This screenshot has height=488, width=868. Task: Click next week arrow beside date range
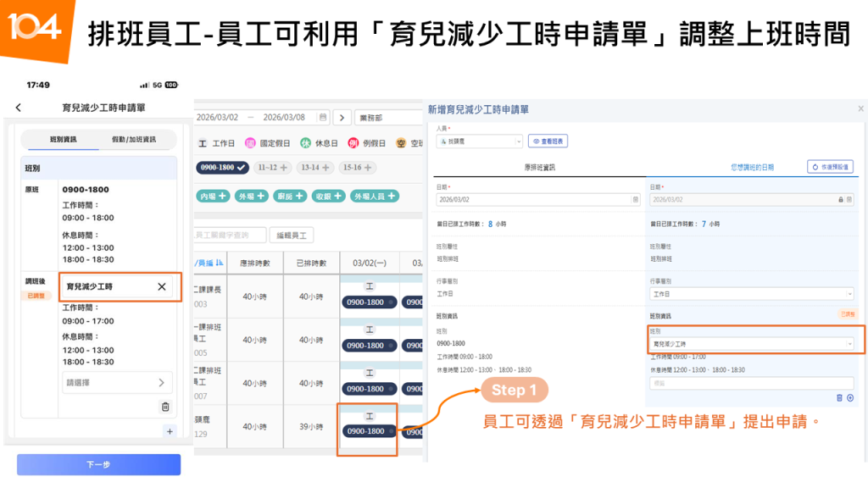pyautogui.click(x=342, y=118)
